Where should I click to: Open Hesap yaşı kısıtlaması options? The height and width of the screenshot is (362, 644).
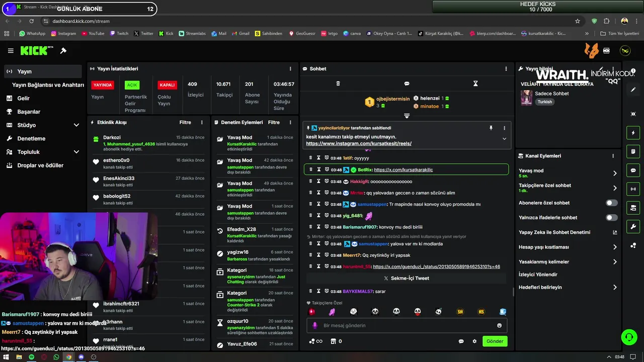click(615, 247)
